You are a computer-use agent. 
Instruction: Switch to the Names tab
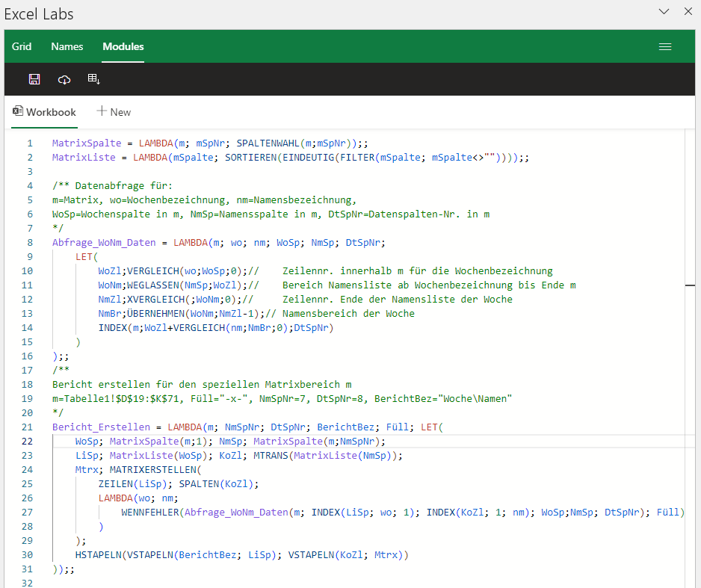pyautogui.click(x=67, y=46)
